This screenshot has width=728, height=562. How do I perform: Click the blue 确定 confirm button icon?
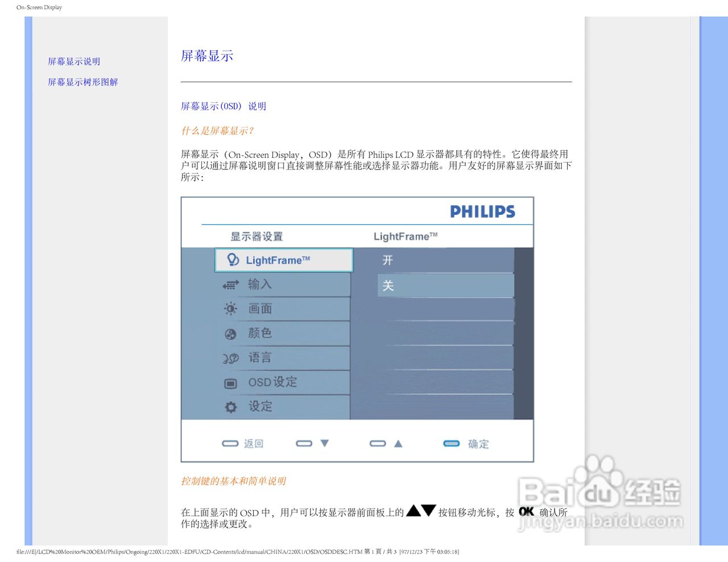click(x=452, y=443)
